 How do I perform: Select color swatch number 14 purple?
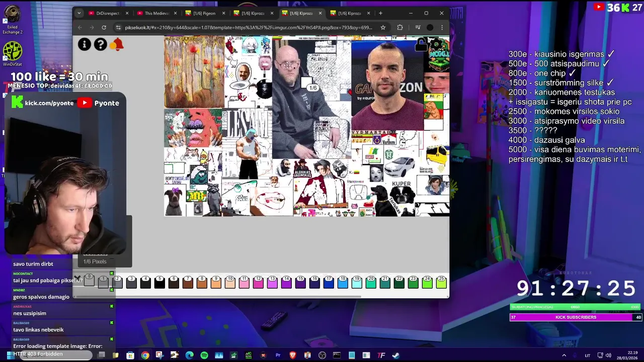286,283
